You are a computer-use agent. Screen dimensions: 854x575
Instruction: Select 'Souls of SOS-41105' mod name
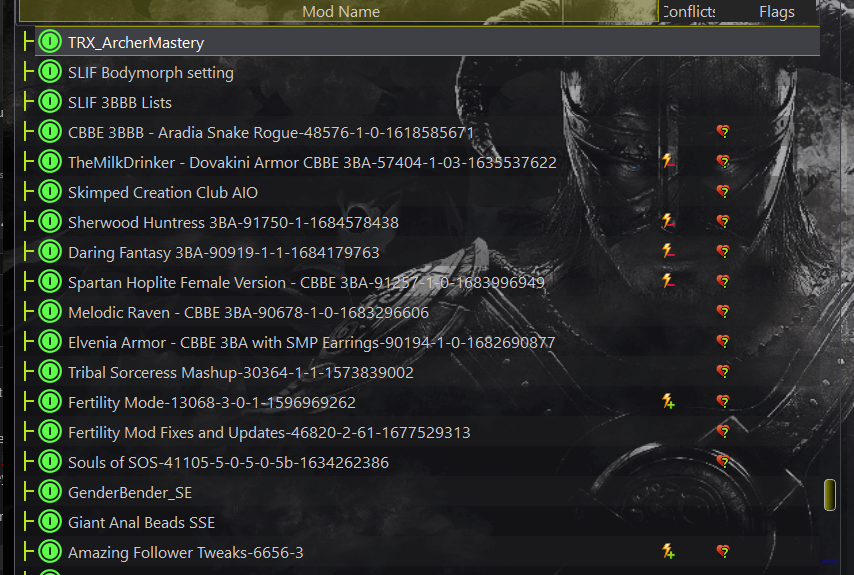click(x=228, y=462)
